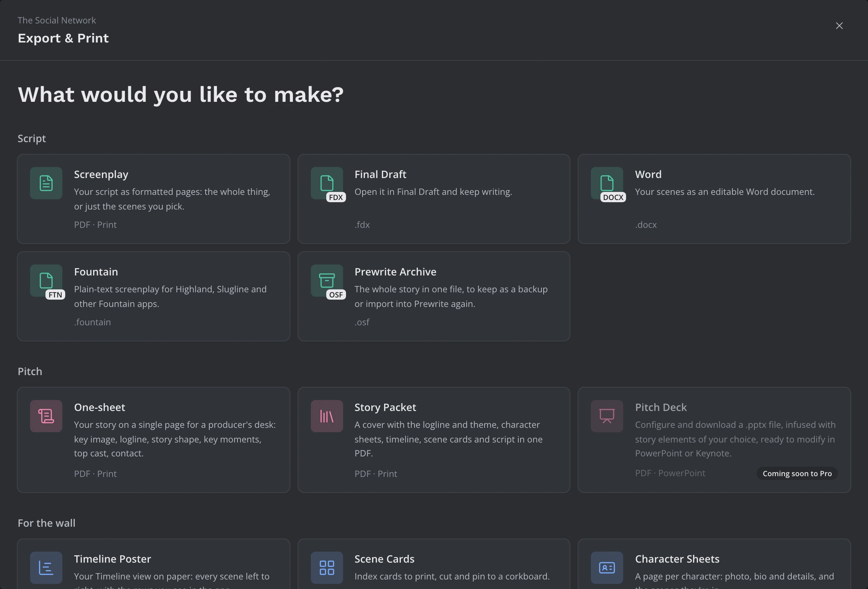Pick the Word document export title

tap(648, 174)
